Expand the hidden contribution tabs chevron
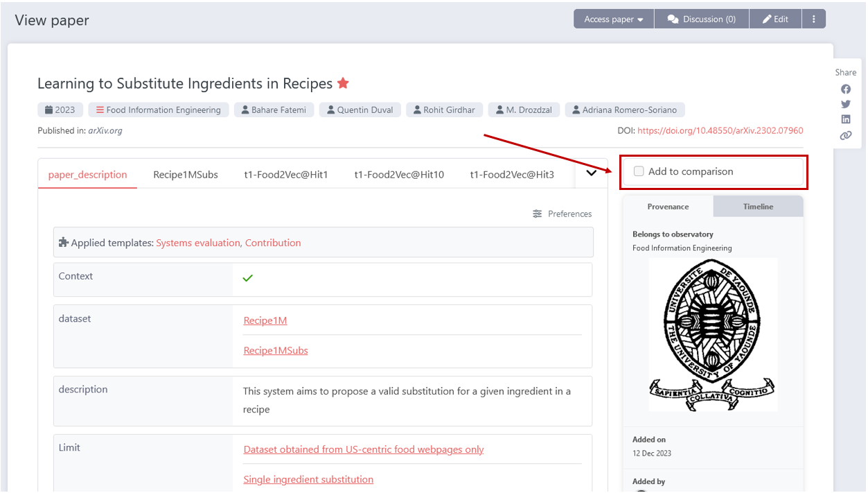 [591, 173]
